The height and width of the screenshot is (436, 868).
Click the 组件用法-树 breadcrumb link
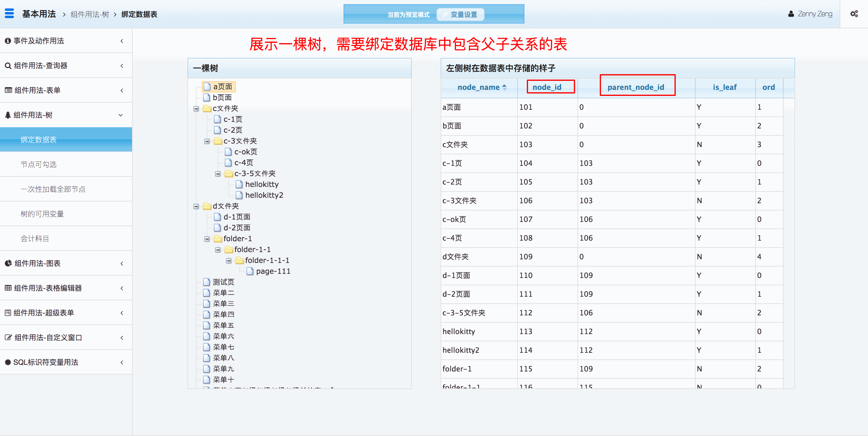90,14
